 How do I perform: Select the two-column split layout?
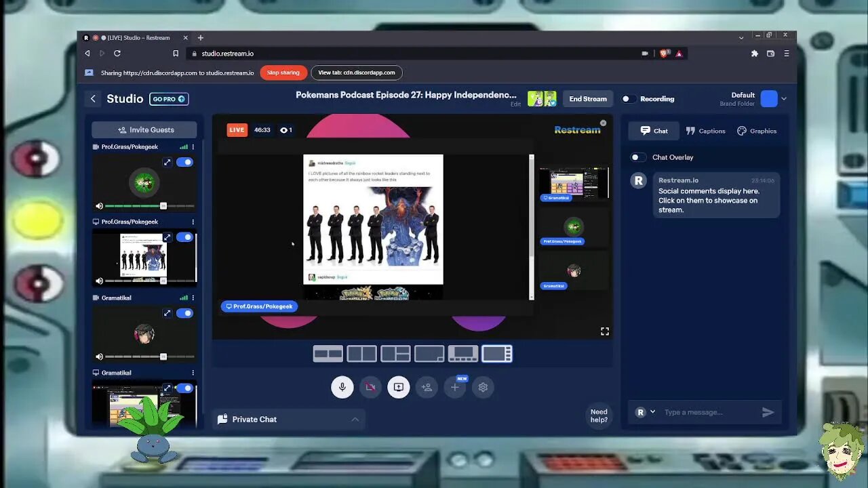[361, 354]
